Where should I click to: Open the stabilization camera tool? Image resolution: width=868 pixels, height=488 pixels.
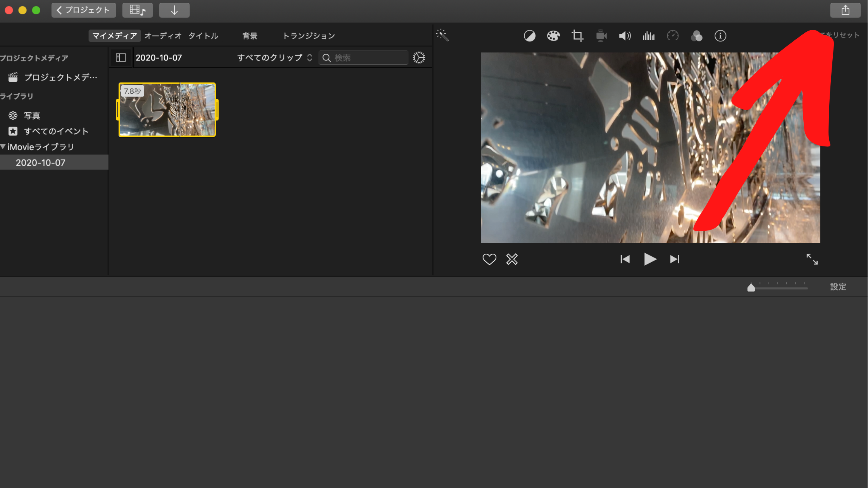(601, 36)
